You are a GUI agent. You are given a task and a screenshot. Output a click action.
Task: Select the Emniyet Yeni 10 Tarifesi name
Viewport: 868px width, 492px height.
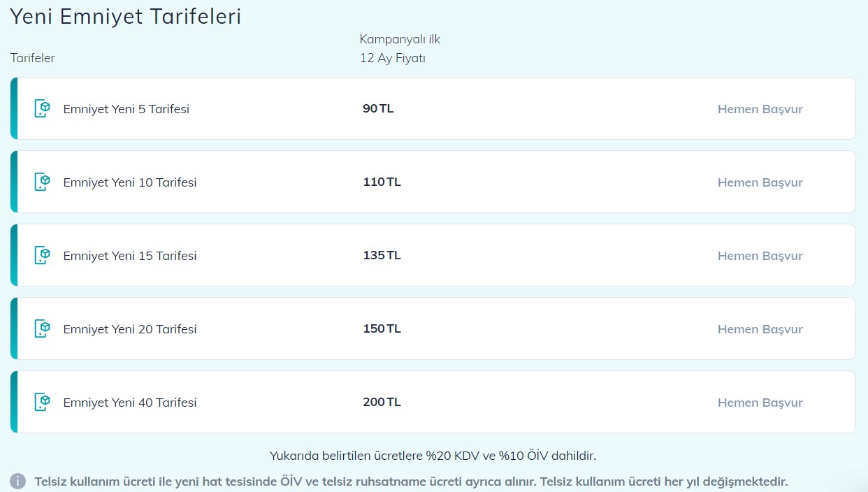coord(130,182)
